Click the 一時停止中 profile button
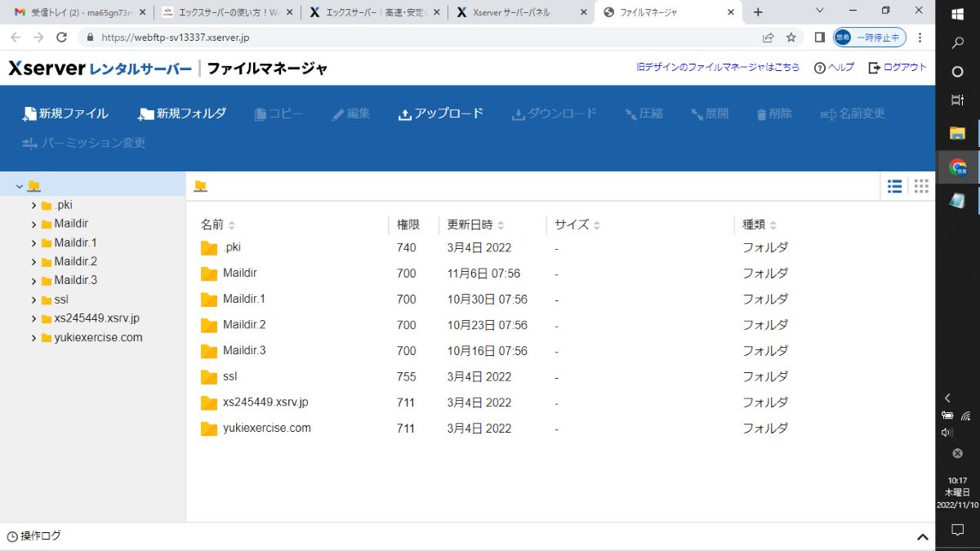 [x=869, y=38]
